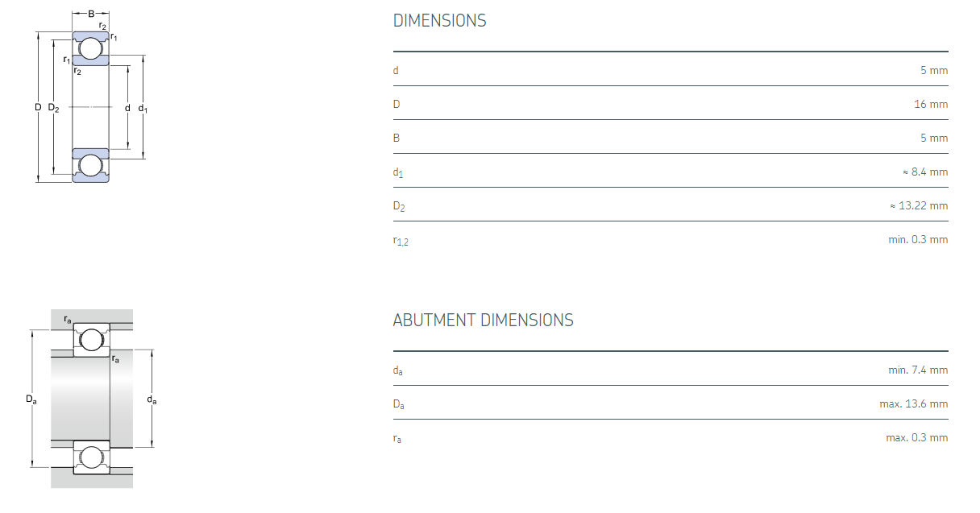Select the ABUTMENT DIMENSIONS section heading
980x513 pixels.
483,321
